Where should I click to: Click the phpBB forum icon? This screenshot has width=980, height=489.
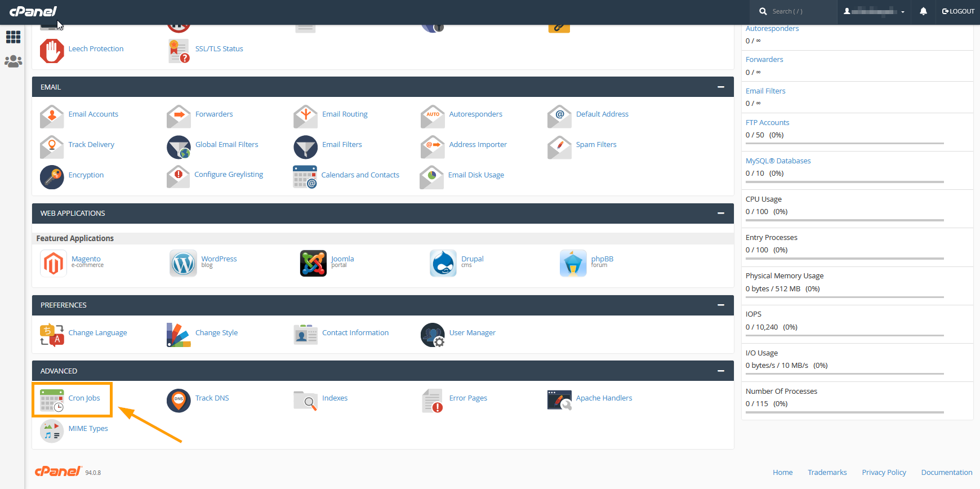tap(573, 263)
